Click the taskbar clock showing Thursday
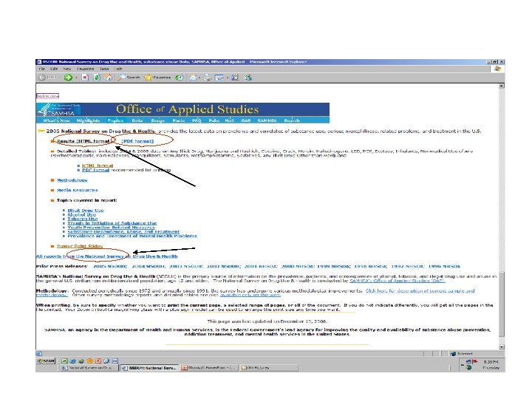Image resolution: width=532 pixels, height=399 pixels. coord(491,365)
